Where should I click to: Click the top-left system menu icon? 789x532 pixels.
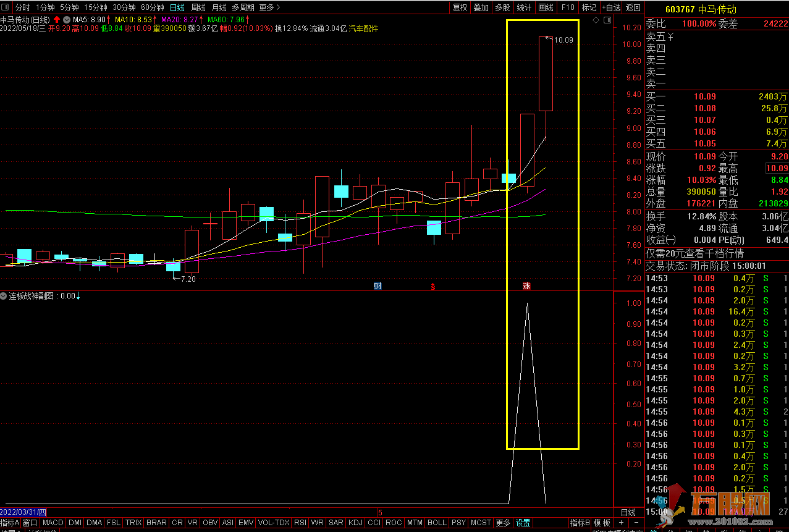[x=6, y=7]
